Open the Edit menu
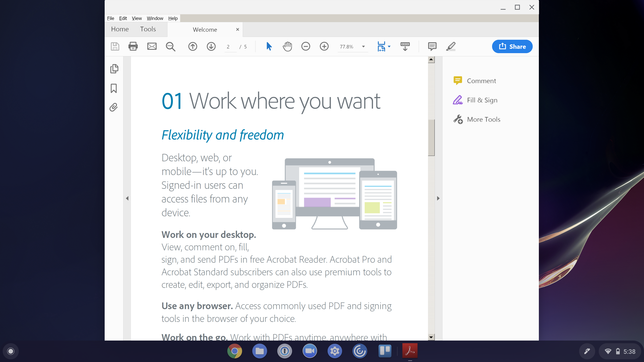Screen dimensions: 644x362 tap(123, 18)
